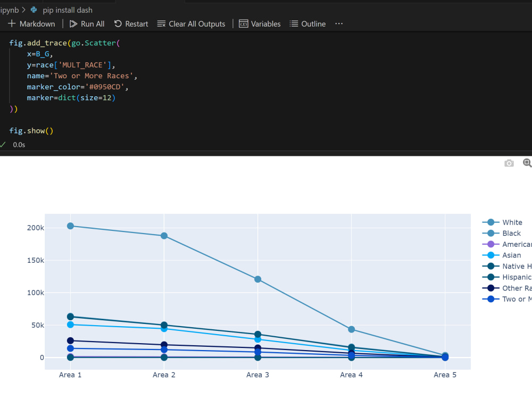Screen dimensions: 532x399
Task: Toggle Black trace in legend
Action: click(x=502, y=233)
